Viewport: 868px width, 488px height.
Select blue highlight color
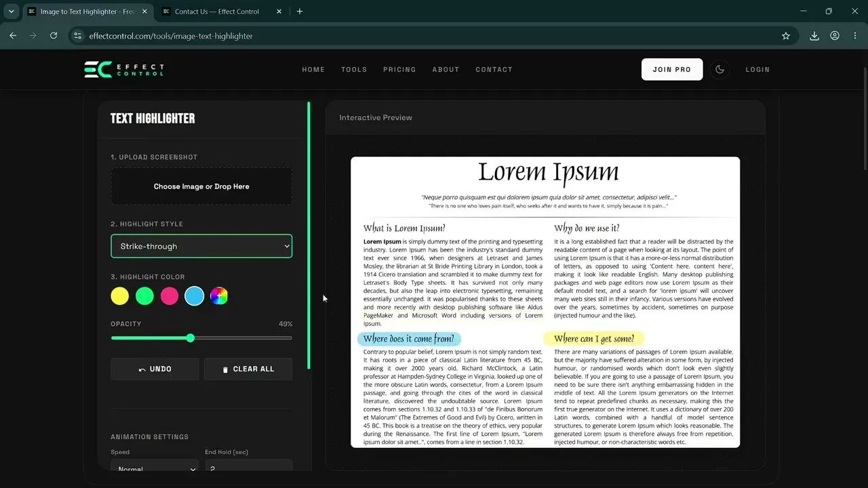(x=194, y=296)
